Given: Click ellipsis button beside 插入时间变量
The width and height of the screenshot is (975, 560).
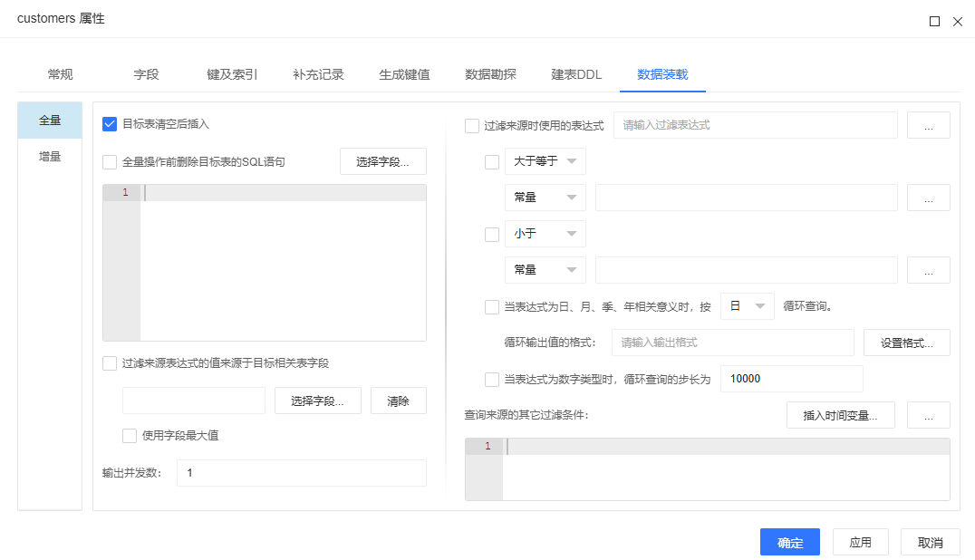Looking at the screenshot, I should (929, 415).
